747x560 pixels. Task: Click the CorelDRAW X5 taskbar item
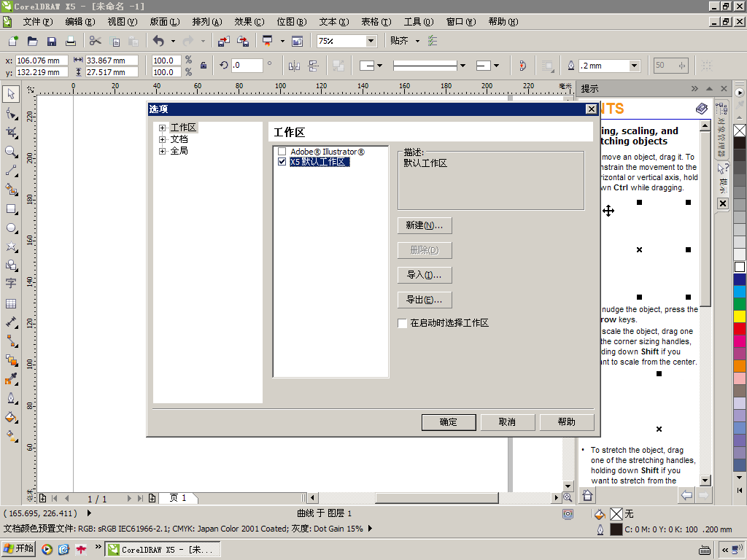coord(163,550)
